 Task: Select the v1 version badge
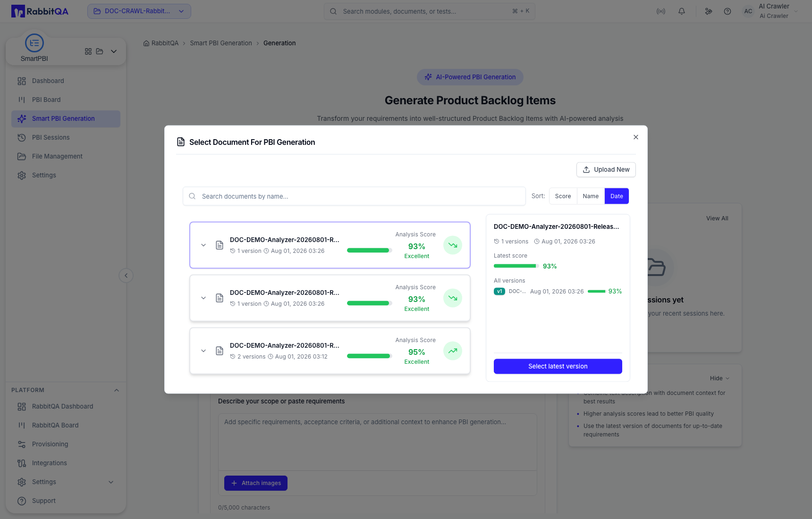(x=499, y=292)
